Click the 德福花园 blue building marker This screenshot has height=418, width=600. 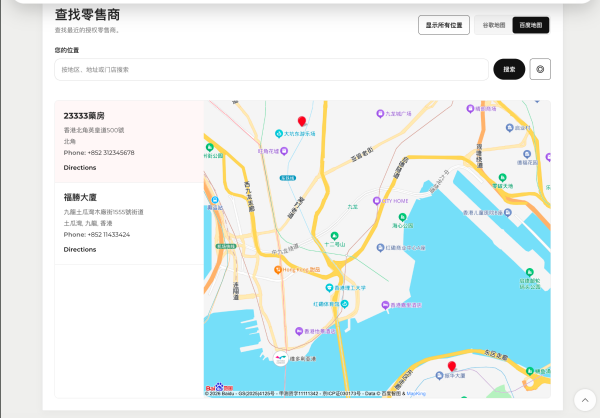click(x=527, y=154)
